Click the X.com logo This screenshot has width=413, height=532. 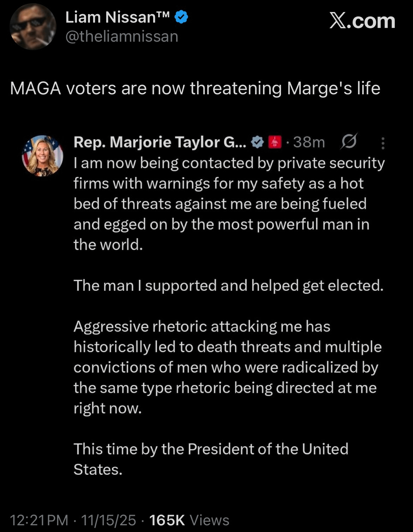coord(362,21)
